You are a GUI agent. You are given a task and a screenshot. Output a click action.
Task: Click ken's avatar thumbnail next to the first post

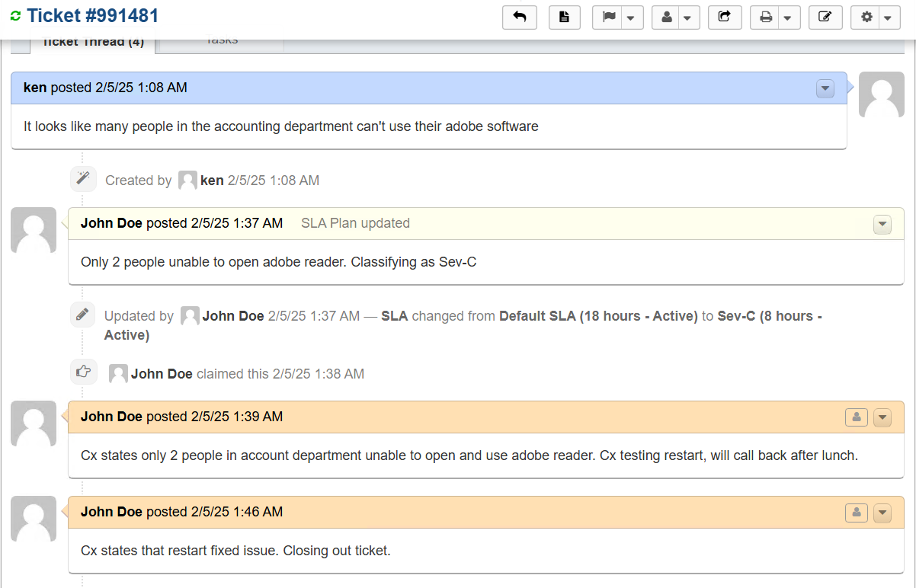click(x=881, y=94)
